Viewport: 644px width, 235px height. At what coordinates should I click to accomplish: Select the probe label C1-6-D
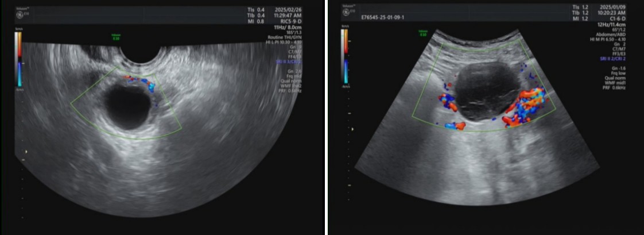click(x=618, y=18)
